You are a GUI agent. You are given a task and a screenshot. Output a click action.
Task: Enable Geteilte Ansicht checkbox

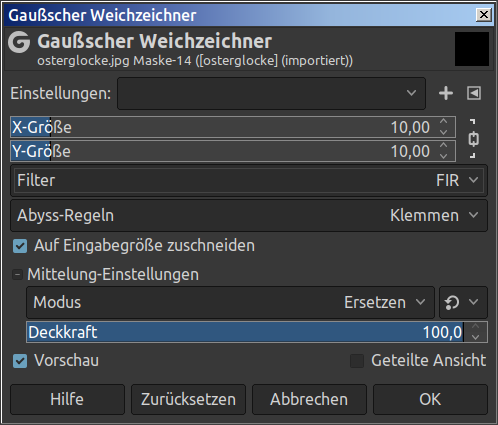[357, 361]
